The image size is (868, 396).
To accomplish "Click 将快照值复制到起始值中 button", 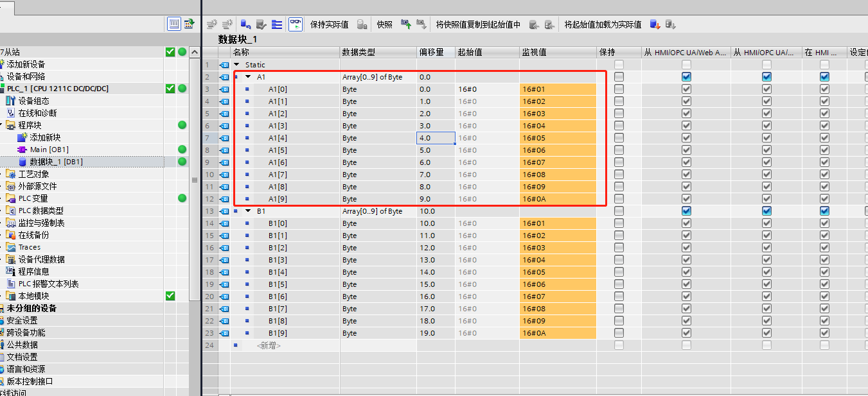I will [x=479, y=24].
